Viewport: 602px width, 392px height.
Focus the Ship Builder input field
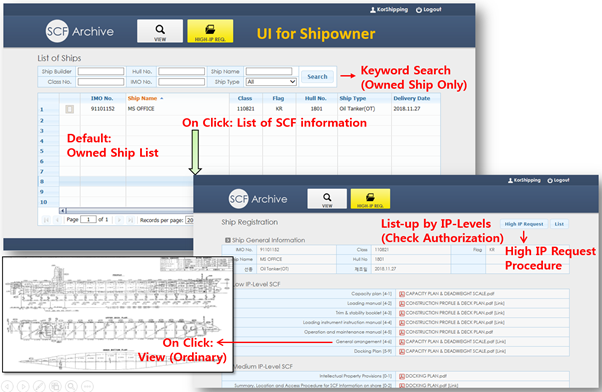[101, 71]
